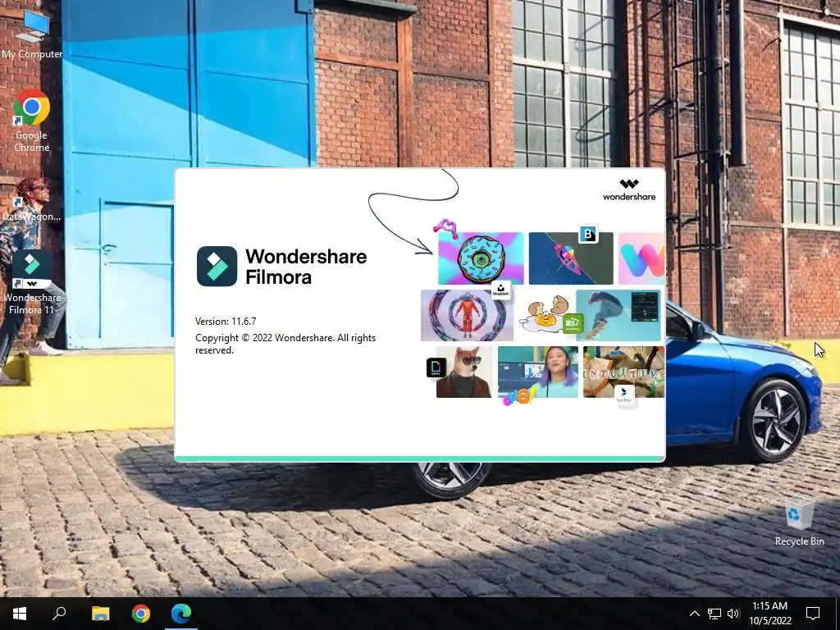840x630 pixels.
Task: Click the colorful boat thumbnail
Action: click(x=571, y=258)
